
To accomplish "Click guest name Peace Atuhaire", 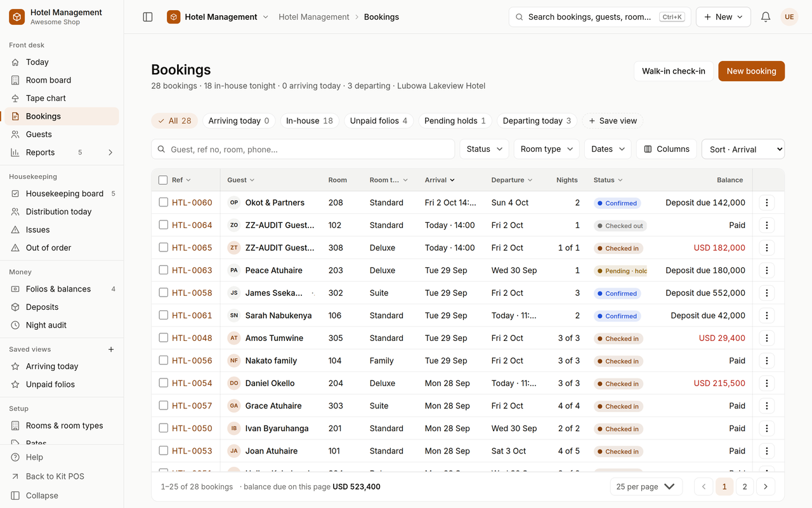I will (x=274, y=271).
